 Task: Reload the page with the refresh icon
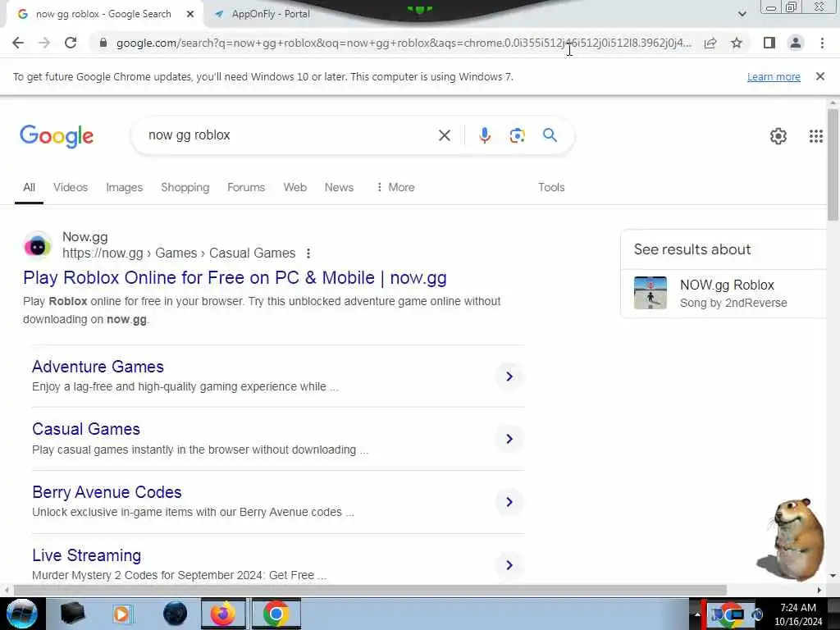pos(71,43)
